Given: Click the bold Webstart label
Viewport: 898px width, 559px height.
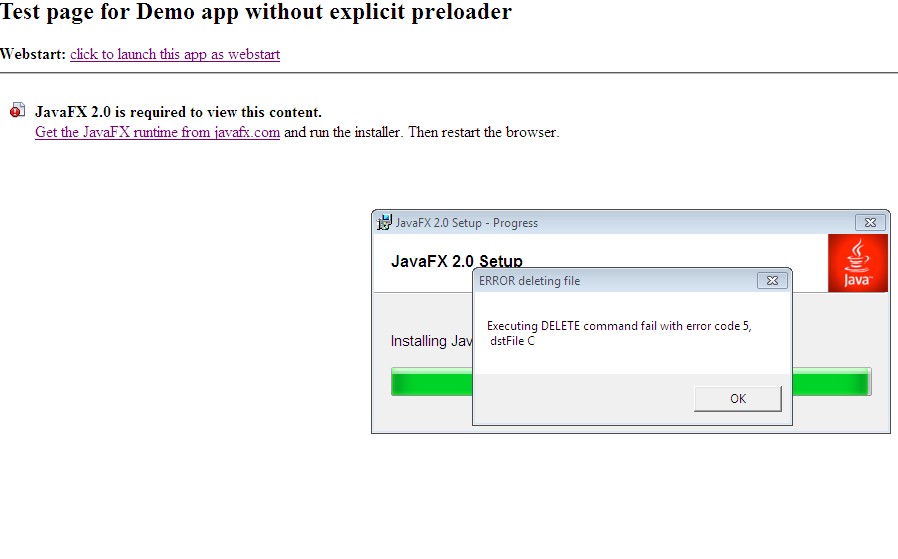Looking at the screenshot, I should click(x=32, y=54).
